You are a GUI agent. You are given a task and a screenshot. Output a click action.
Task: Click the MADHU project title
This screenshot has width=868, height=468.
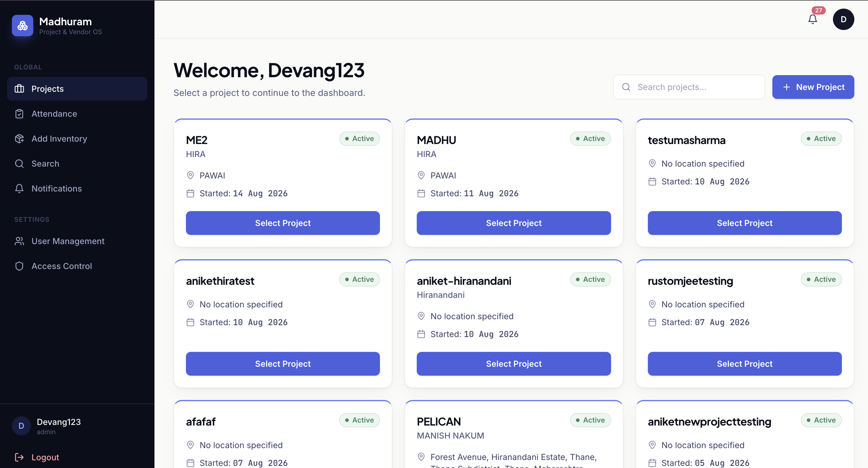coord(436,140)
